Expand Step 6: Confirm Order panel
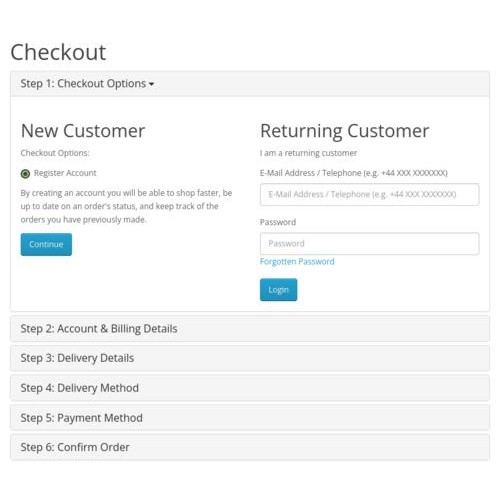 250,447
